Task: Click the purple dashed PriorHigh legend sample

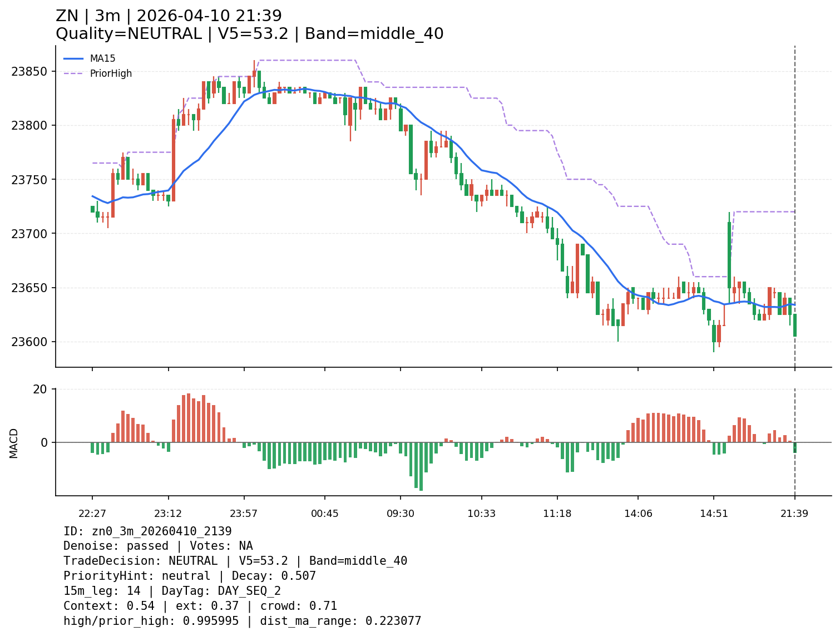Action: pos(73,73)
